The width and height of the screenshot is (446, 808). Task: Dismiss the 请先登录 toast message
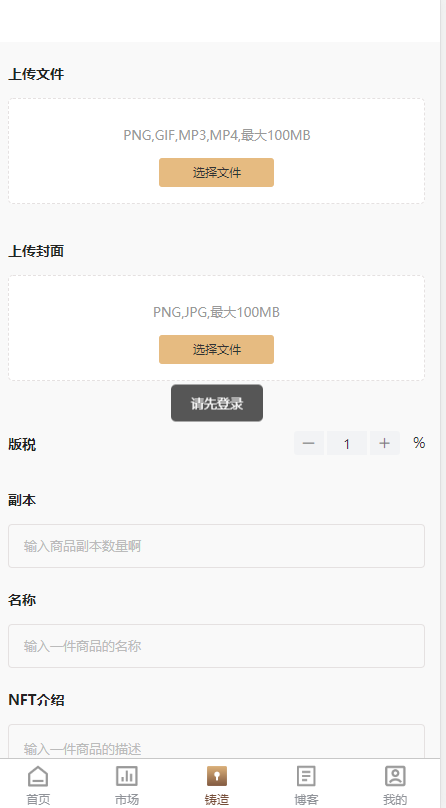point(217,403)
